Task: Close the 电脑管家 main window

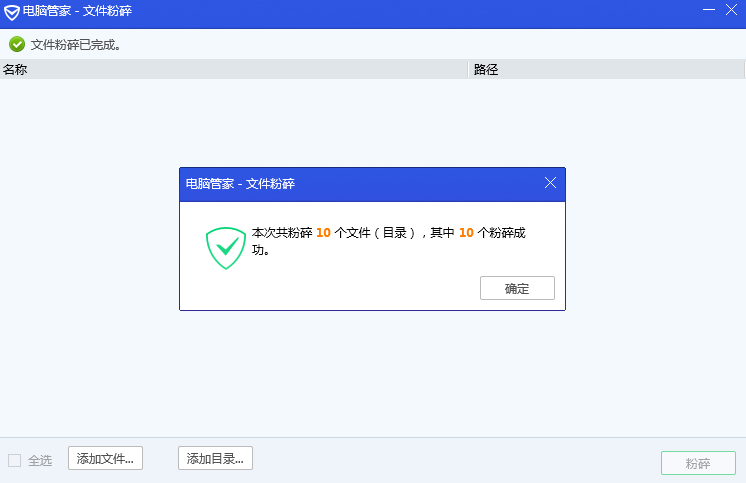Action: coord(731,10)
